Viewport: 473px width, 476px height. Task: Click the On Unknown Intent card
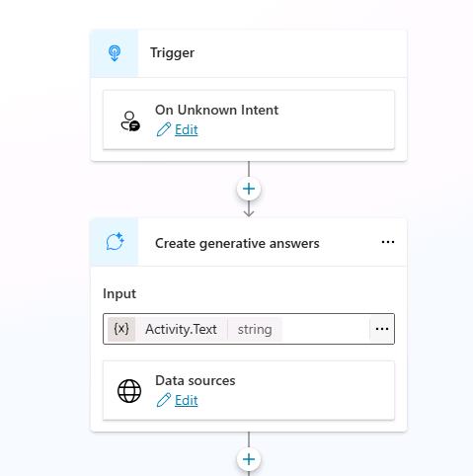click(x=249, y=119)
